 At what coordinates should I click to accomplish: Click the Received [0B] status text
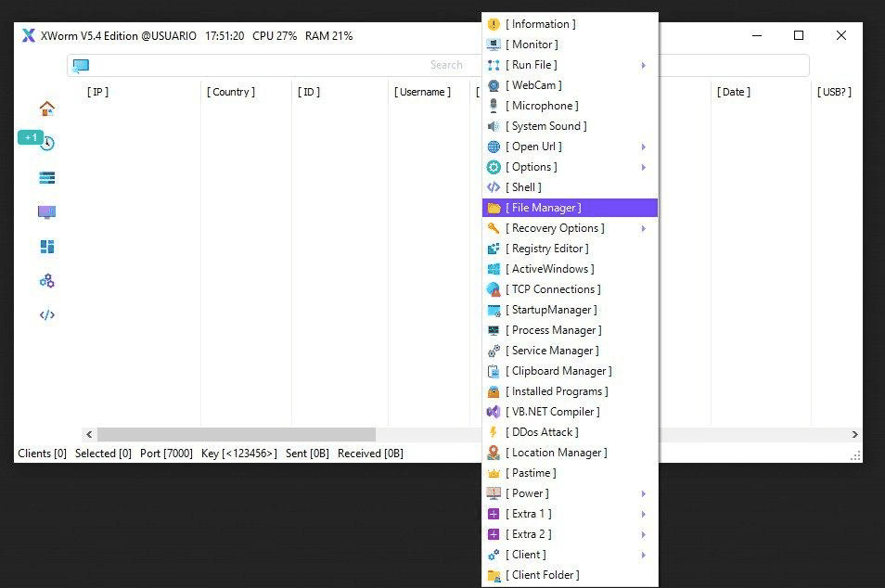coord(370,454)
